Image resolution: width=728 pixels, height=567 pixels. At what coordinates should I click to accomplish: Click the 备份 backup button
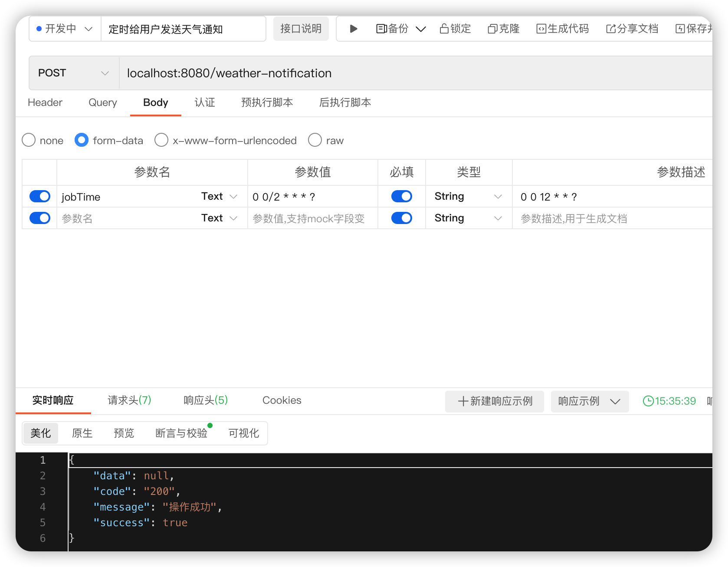coord(392,29)
